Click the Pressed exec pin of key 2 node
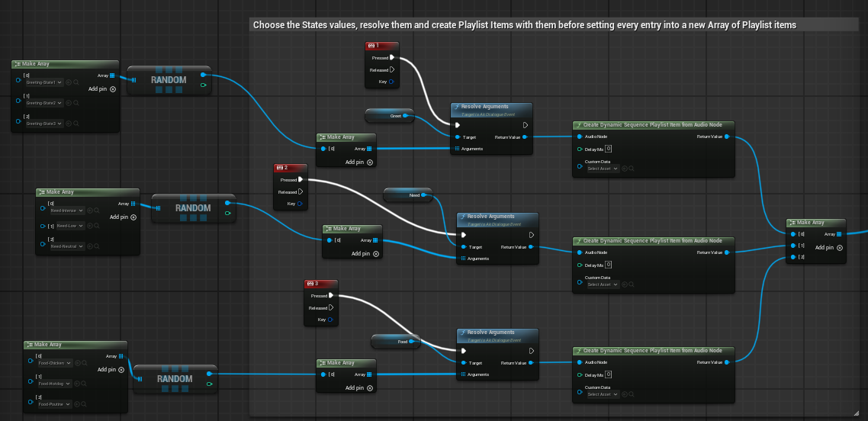This screenshot has width=868, height=421. [x=299, y=180]
